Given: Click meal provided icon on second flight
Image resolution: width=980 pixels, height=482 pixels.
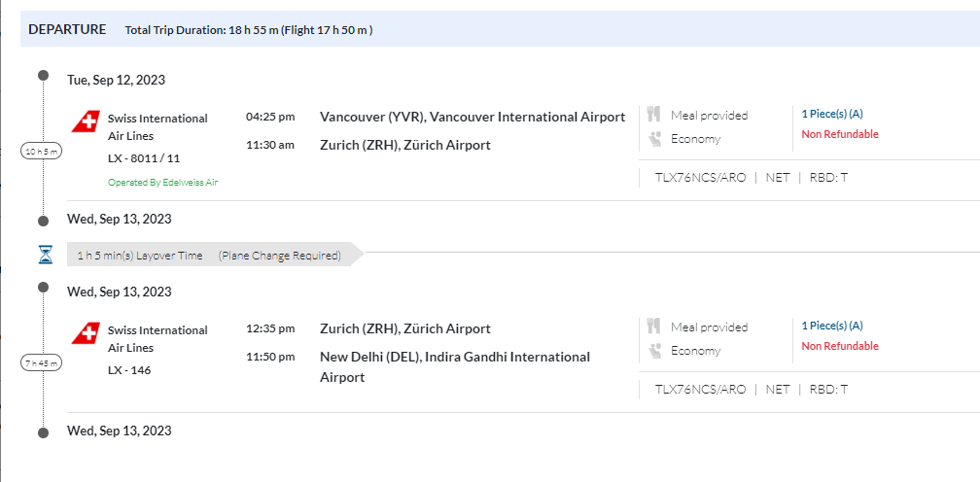Looking at the screenshot, I should tap(653, 327).
